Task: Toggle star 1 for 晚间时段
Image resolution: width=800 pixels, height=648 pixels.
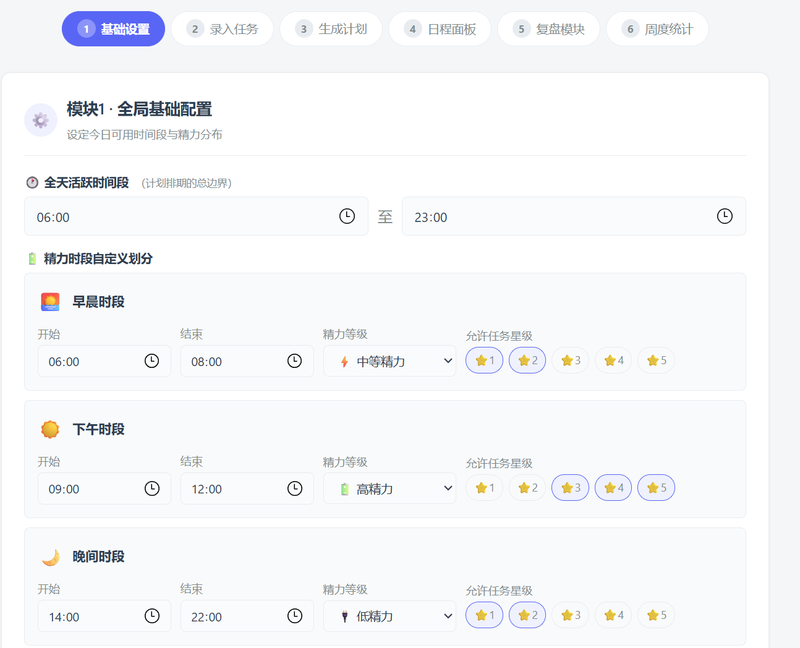Action: (x=484, y=615)
